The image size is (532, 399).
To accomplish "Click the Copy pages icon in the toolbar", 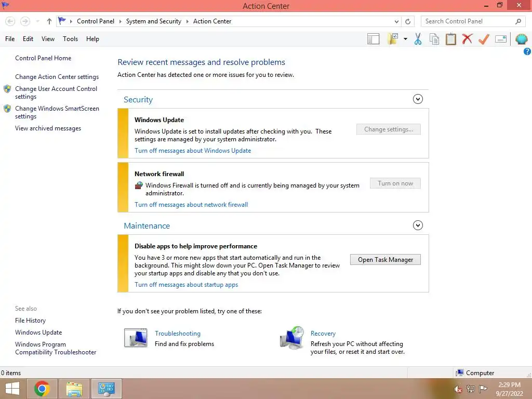I will pos(434,39).
